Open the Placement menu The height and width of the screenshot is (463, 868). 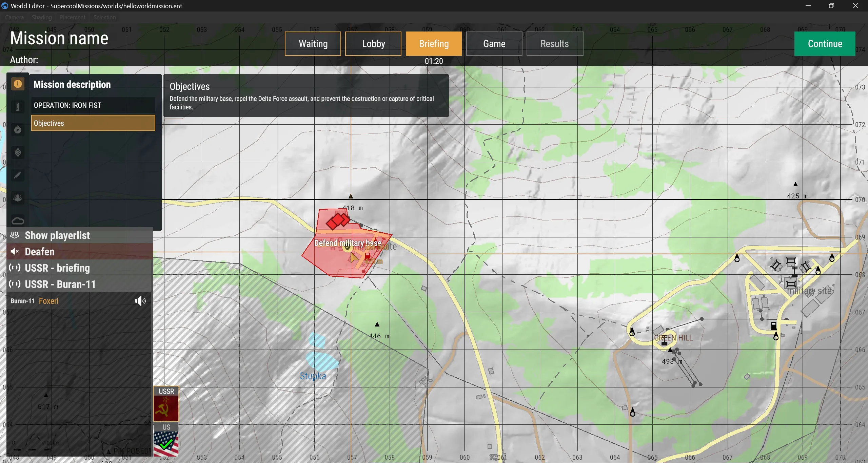click(x=73, y=17)
